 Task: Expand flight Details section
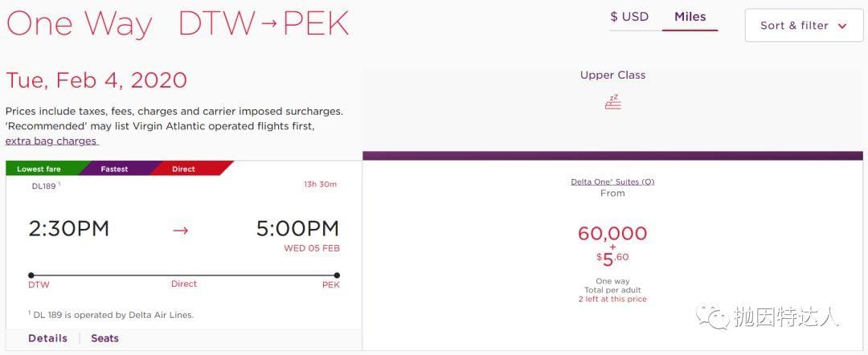pos(47,338)
